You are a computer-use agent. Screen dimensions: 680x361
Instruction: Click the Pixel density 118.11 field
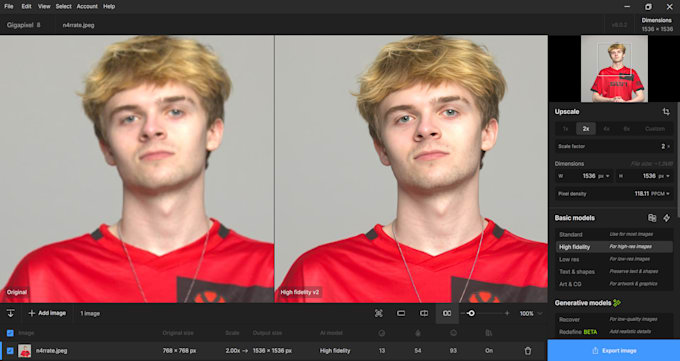click(x=614, y=194)
